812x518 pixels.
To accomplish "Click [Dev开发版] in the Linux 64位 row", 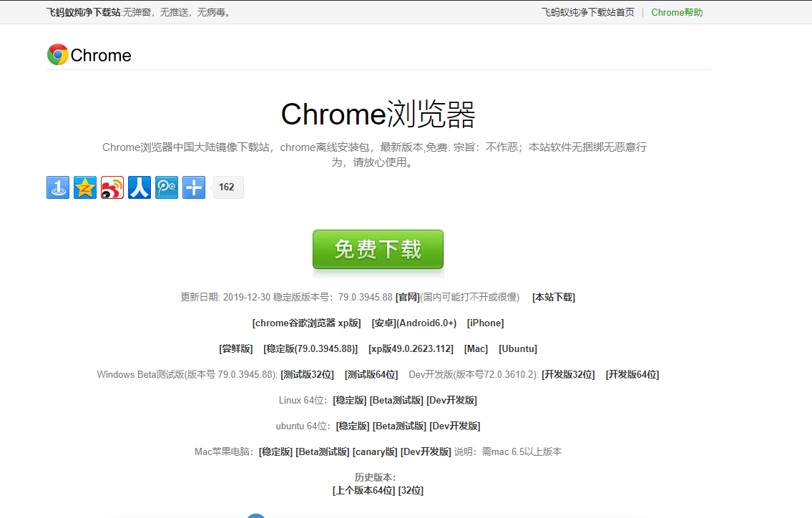I will pyautogui.click(x=451, y=401).
